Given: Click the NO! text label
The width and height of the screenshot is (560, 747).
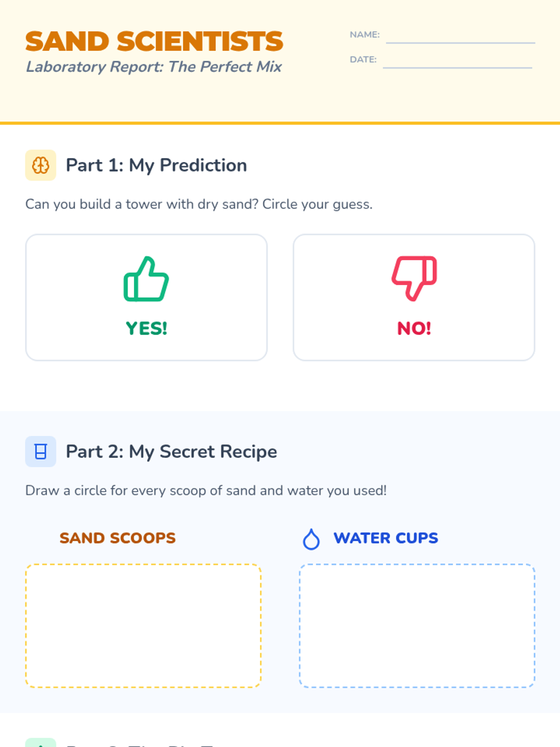Looking at the screenshot, I should pos(414,329).
